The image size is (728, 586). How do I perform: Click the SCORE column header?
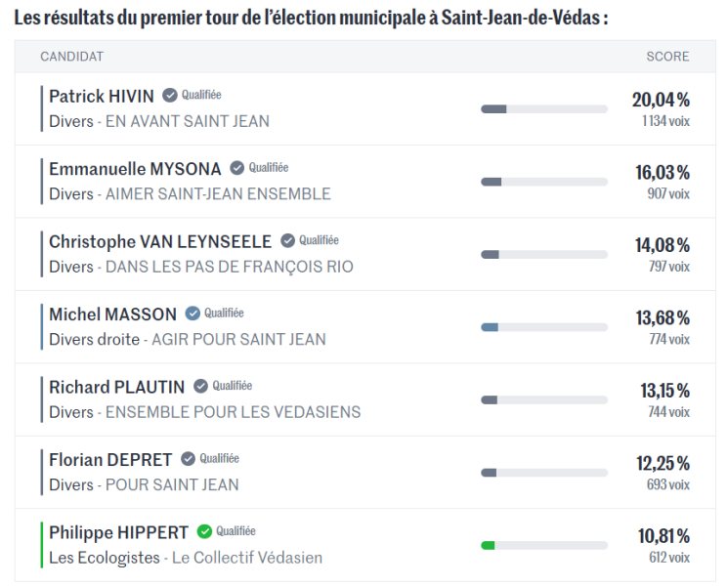(x=667, y=57)
